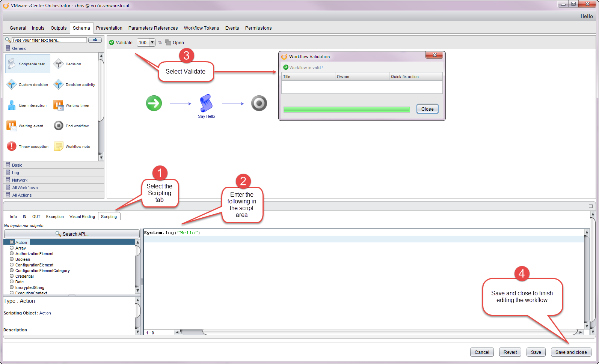
Task: Select the Workflow note icon
Action: pos(59,146)
